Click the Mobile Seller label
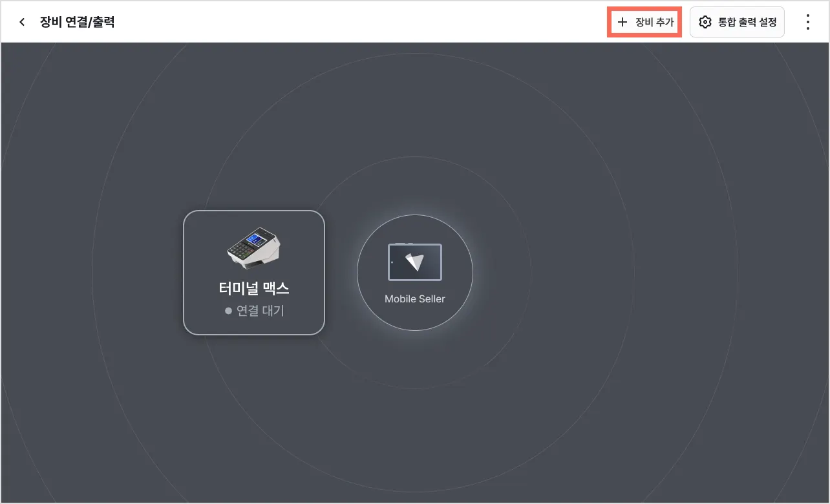Viewport: 830px width, 504px height. (x=415, y=299)
